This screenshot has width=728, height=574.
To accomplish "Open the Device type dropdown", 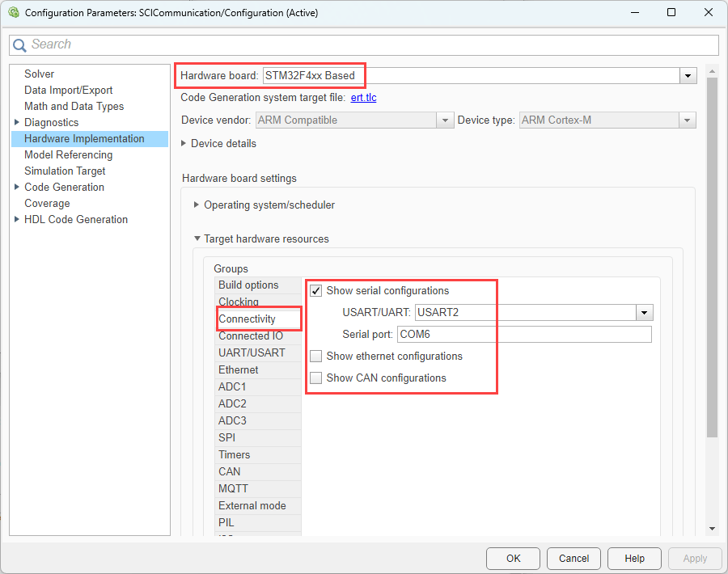I will click(x=687, y=120).
